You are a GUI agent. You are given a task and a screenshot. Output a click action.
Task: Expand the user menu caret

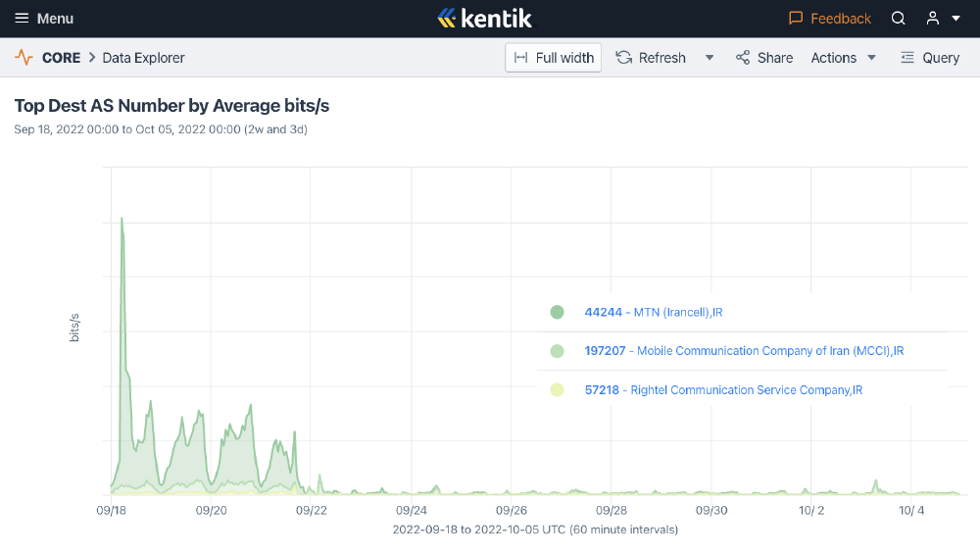tap(956, 19)
